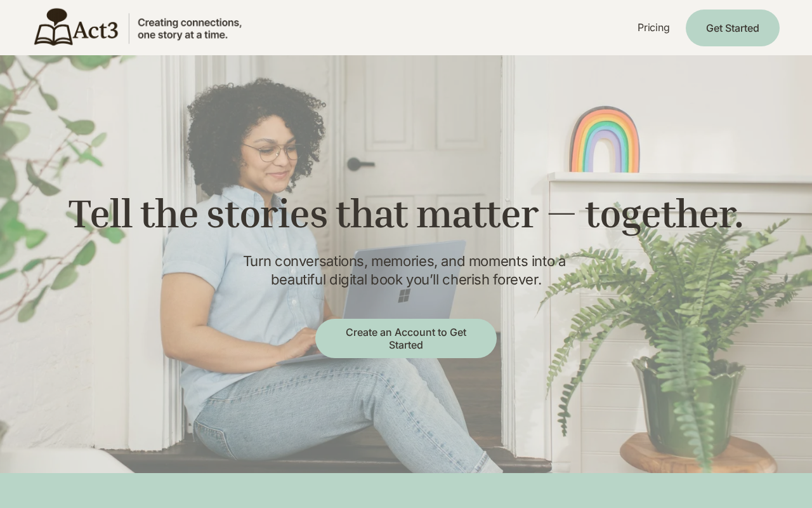Click the "Turn conversations, memories" subtitle
The height and width of the screenshot is (508, 812).
[405, 271]
